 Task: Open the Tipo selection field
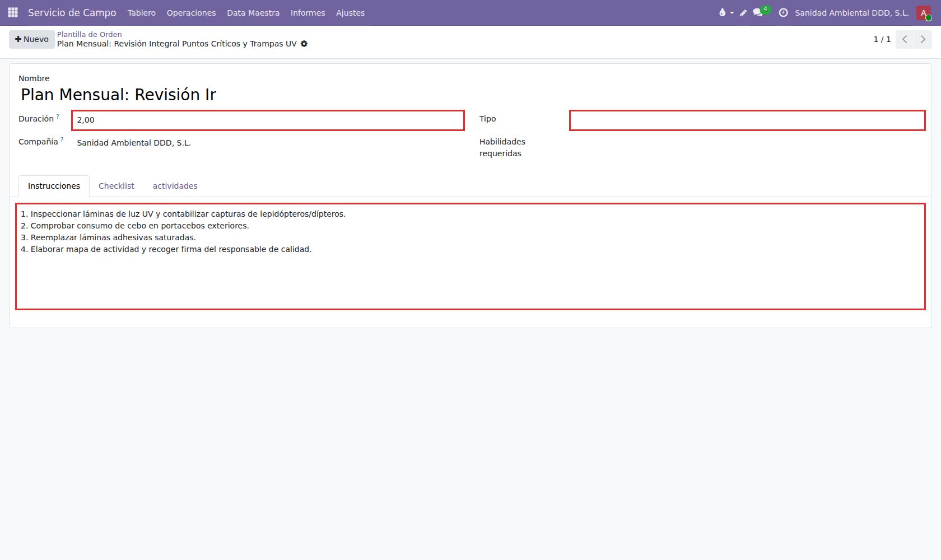coord(747,120)
